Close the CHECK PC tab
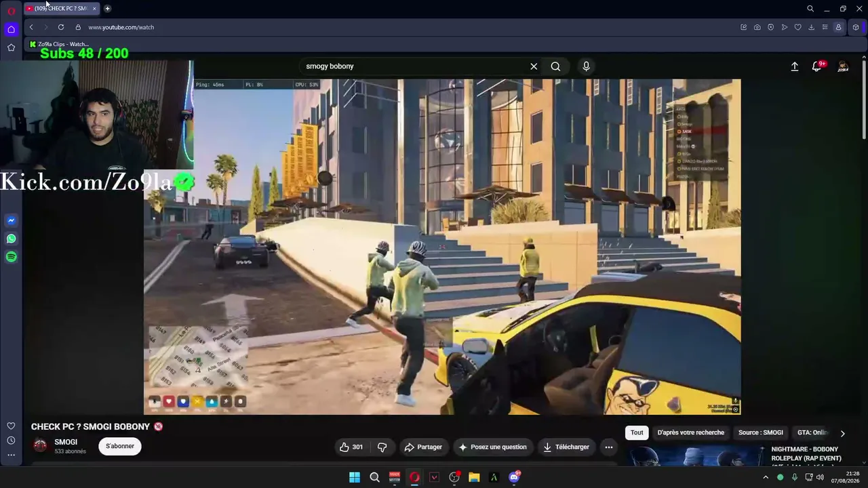The image size is (868, 488). 94,9
